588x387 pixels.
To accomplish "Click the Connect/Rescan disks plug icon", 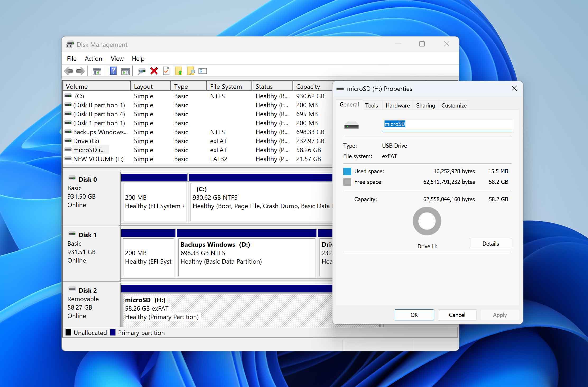I will (142, 71).
